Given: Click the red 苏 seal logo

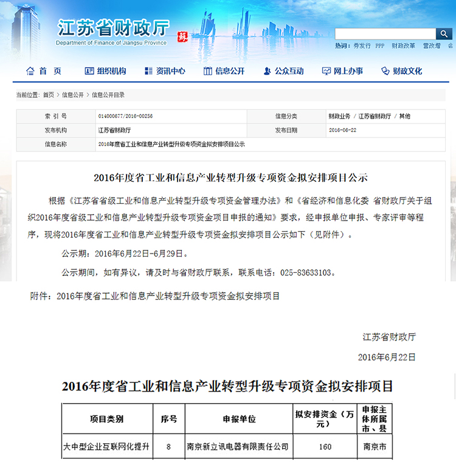Looking at the screenshot, I should (x=181, y=34).
